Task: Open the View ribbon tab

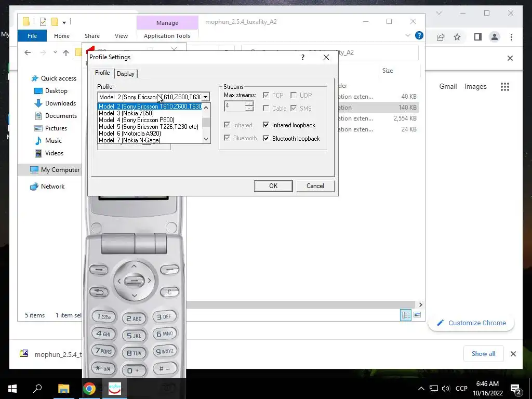Action: [121, 36]
